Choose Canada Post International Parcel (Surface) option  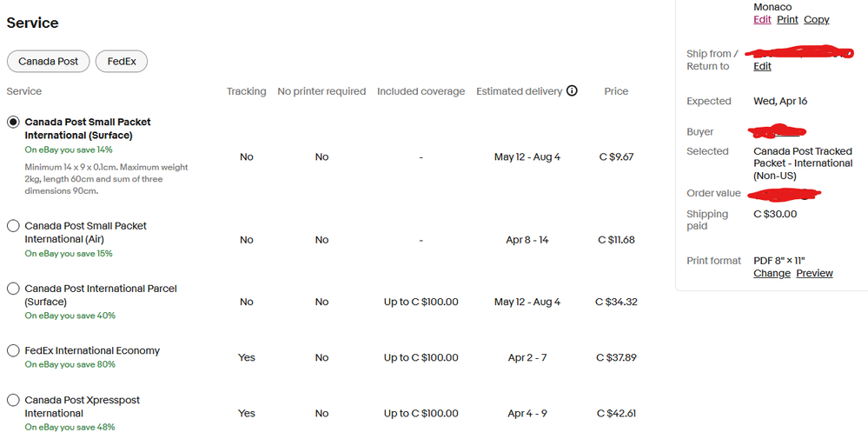tap(13, 289)
